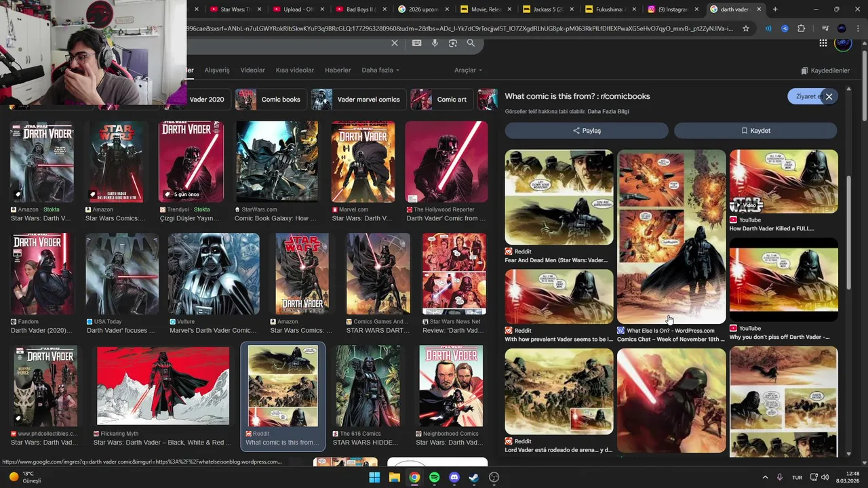The width and height of the screenshot is (868, 488).
Task: Select the Comic art filter chip
Action: [x=441, y=100]
